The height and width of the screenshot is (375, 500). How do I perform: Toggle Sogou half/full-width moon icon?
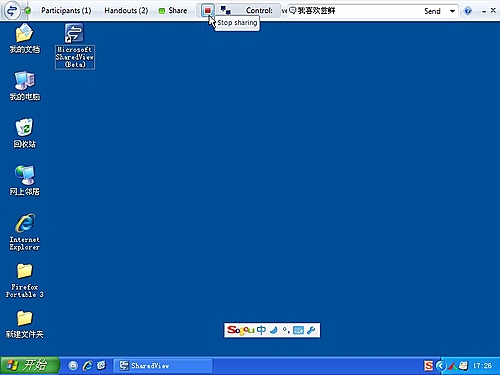tap(274, 330)
